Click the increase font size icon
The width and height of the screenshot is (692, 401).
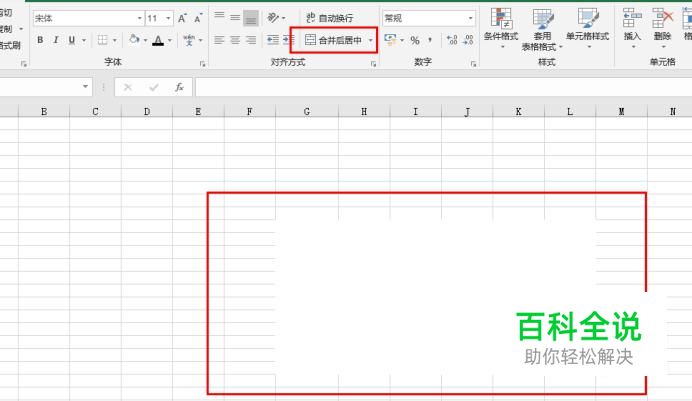point(182,18)
